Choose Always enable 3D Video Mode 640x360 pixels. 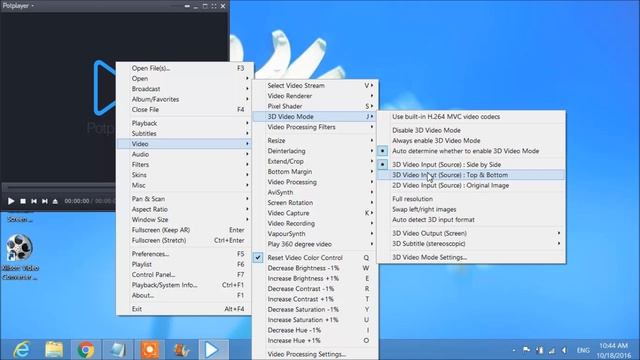coord(471,140)
